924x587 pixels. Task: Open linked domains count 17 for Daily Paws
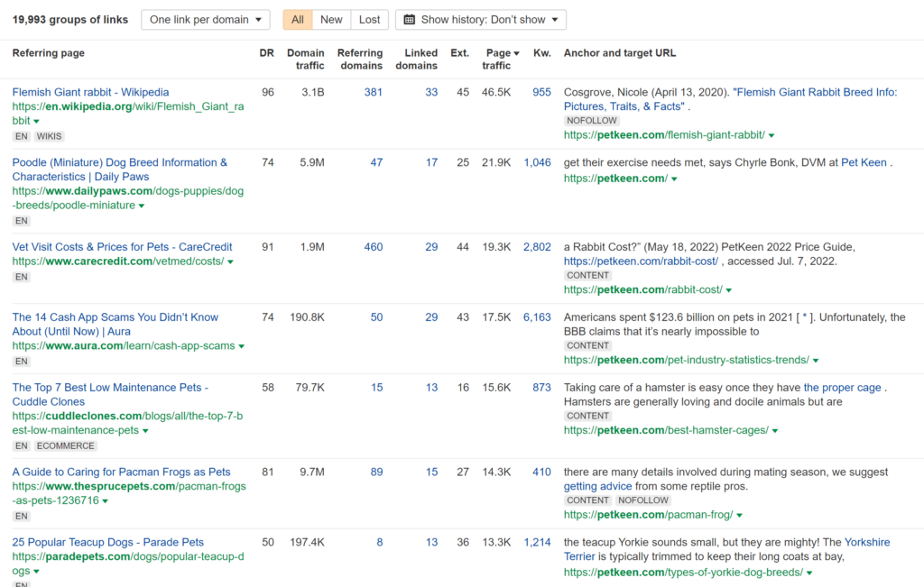[431, 162]
